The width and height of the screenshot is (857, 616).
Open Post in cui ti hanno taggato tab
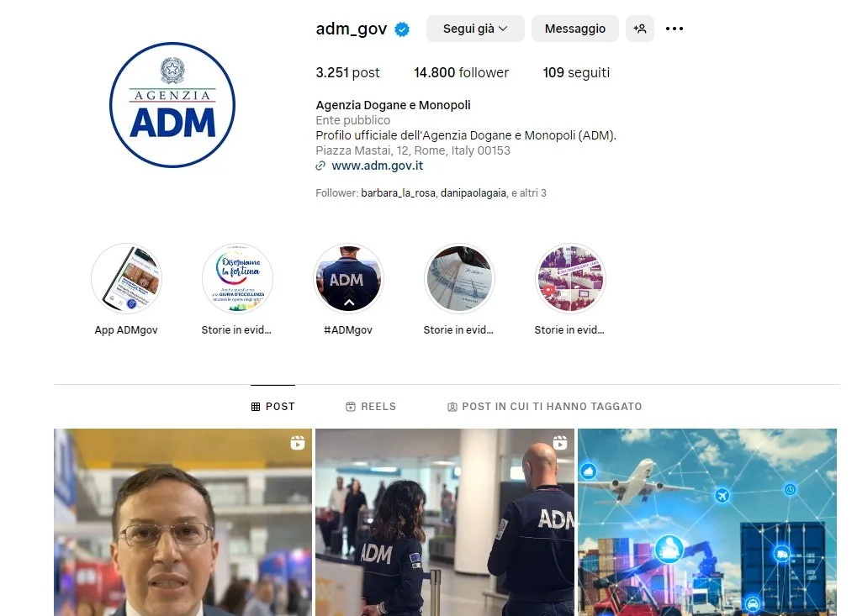click(x=544, y=406)
